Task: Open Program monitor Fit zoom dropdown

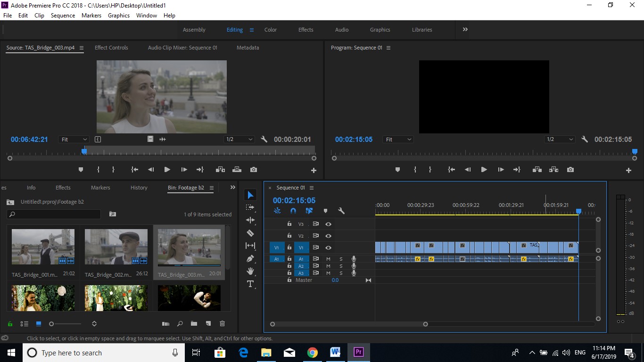Action: (398, 140)
